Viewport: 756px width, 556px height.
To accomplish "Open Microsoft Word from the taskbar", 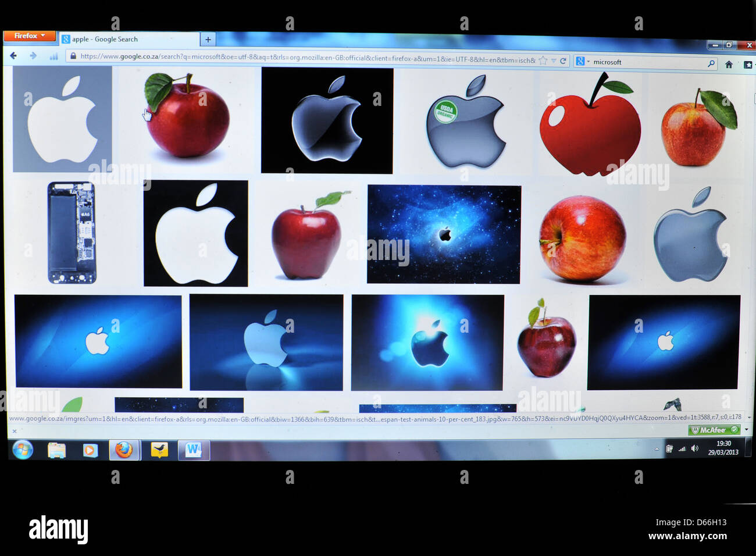I will coord(193,450).
